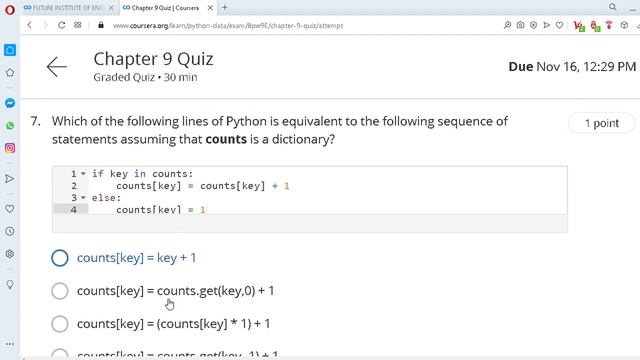Image resolution: width=640 pixels, height=360 pixels.
Task: Open sidebar settings gear icon
Action: point(10,254)
